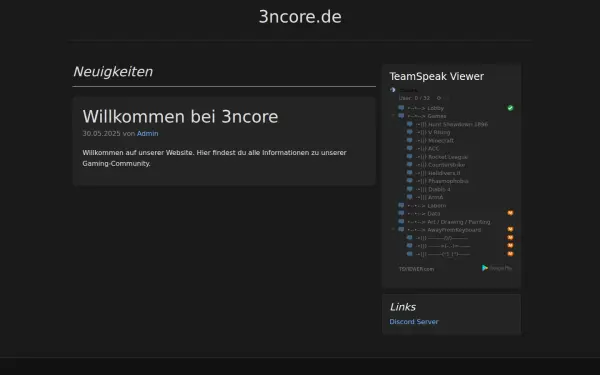Click the Games channel icon
The height and width of the screenshot is (375, 600).
pyautogui.click(x=401, y=116)
